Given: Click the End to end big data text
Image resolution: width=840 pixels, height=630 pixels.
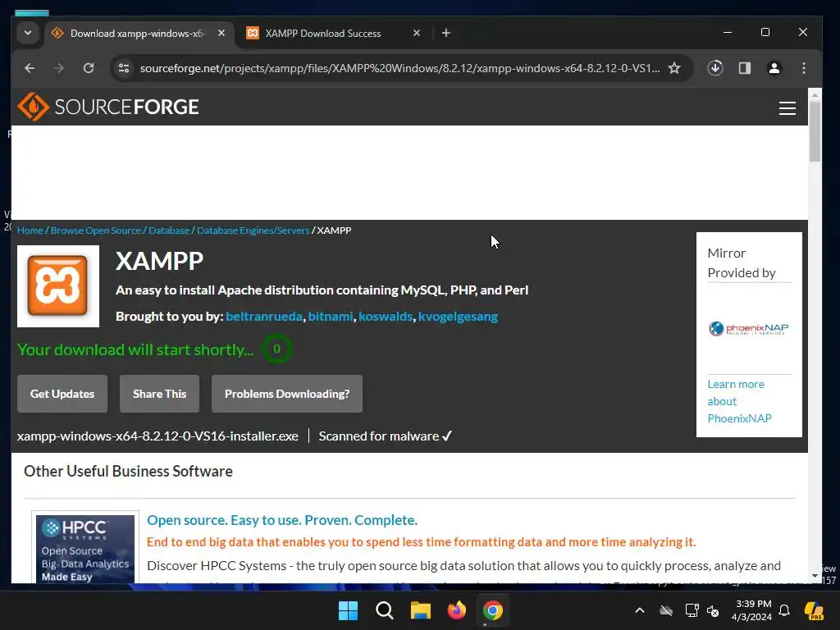Looking at the screenshot, I should click(421, 542).
